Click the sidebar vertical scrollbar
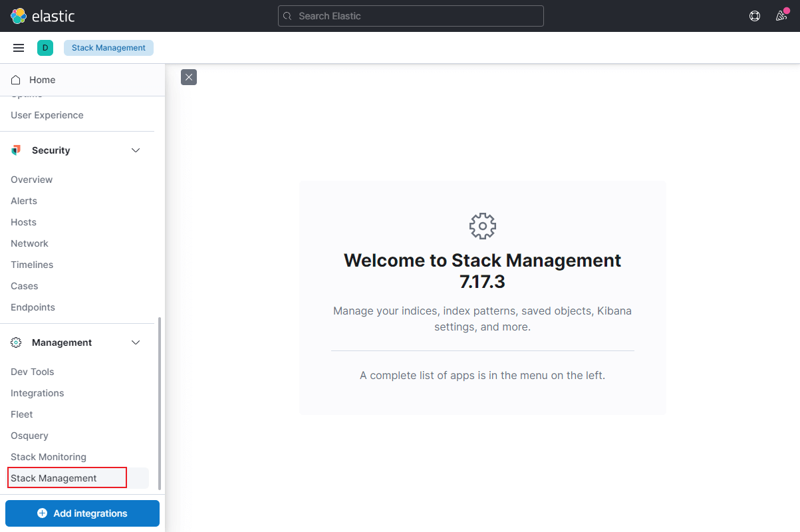The height and width of the screenshot is (532, 800). [x=160, y=404]
